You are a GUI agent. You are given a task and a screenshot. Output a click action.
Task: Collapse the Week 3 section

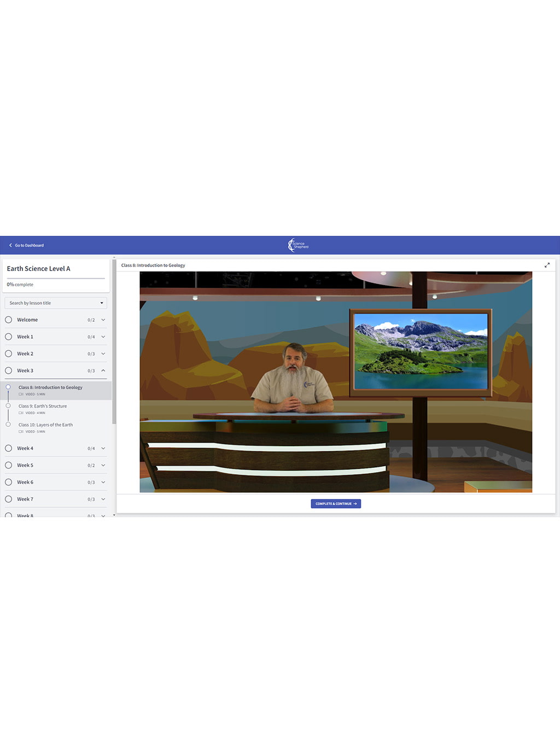pyautogui.click(x=103, y=370)
